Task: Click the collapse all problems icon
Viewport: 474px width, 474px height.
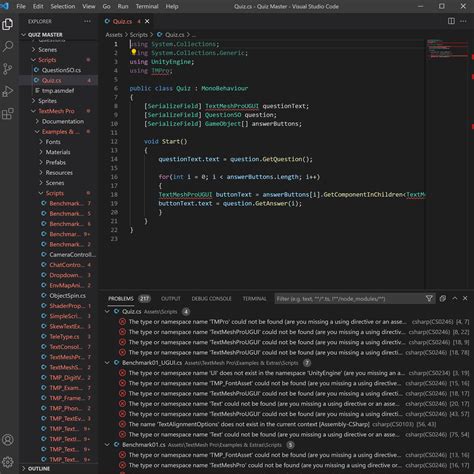Action: click(442, 298)
